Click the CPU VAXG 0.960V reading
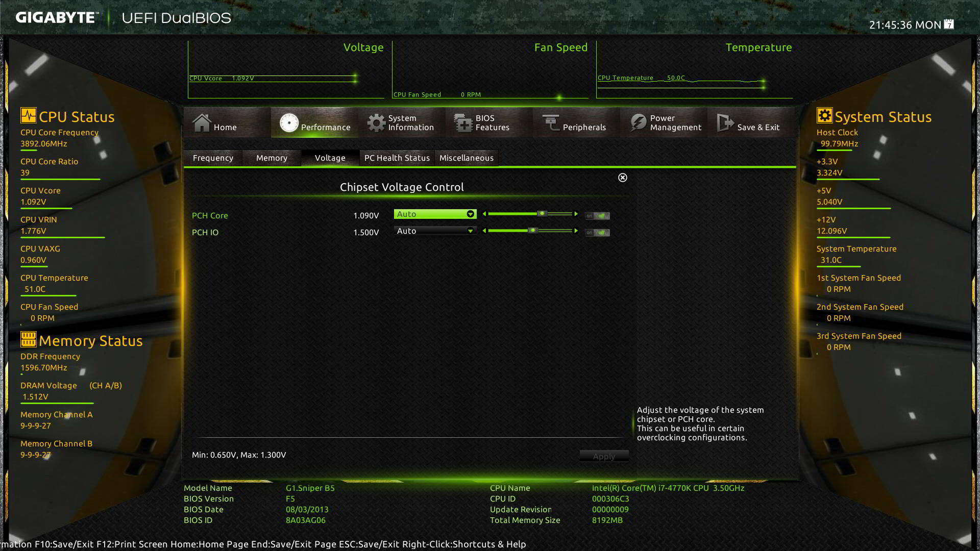The width and height of the screenshot is (980, 551). [33, 260]
